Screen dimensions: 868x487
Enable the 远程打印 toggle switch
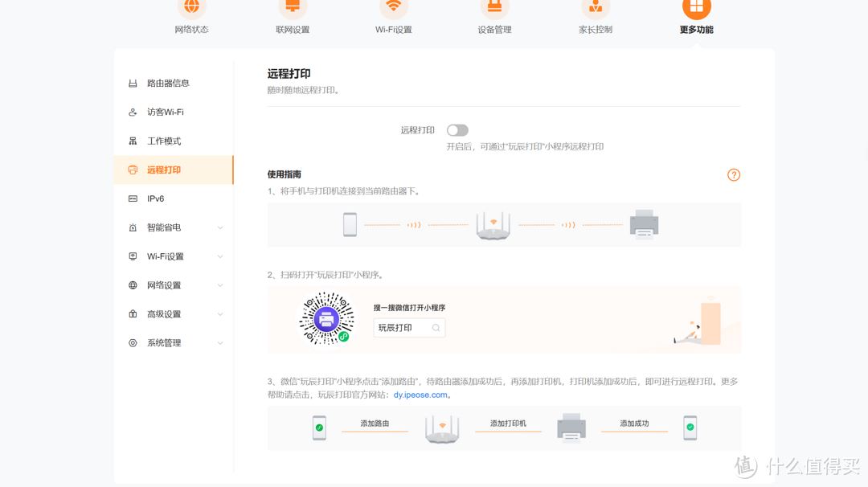457,130
